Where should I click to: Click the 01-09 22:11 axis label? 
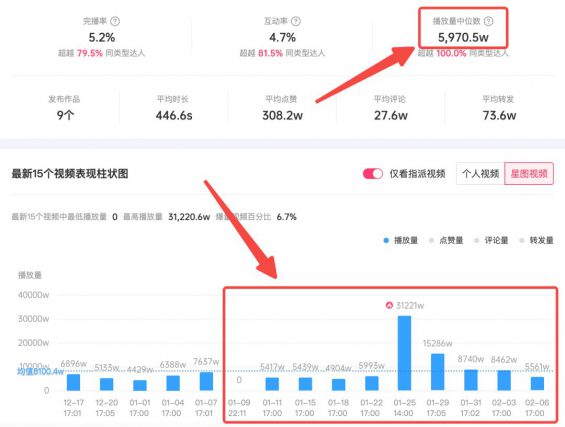[x=239, y=408]
